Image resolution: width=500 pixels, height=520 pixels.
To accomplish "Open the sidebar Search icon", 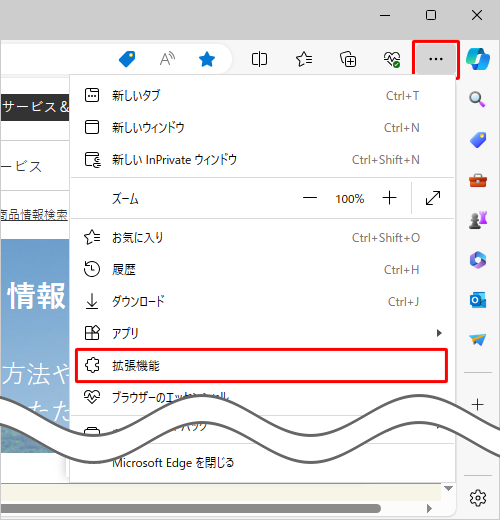I will [477, 99].
